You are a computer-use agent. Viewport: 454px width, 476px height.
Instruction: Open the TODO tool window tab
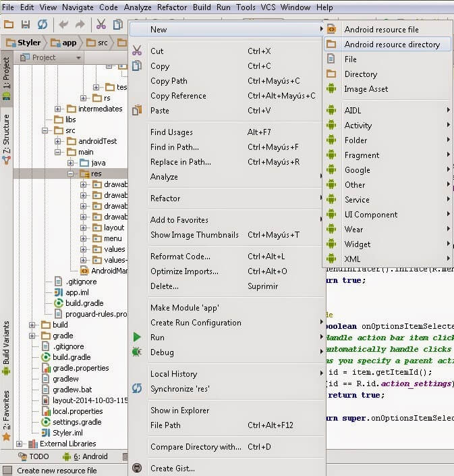pyautogui.click(x=33, y=456)
